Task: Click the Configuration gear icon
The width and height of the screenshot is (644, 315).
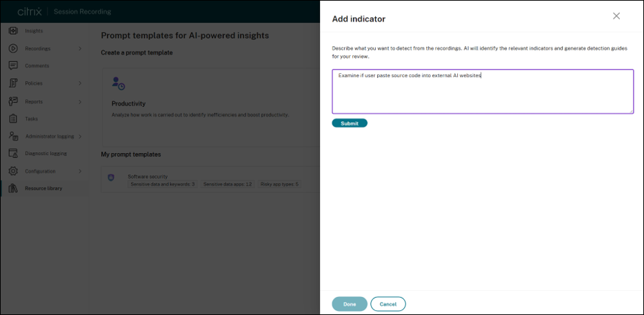Action: [13, 171]
